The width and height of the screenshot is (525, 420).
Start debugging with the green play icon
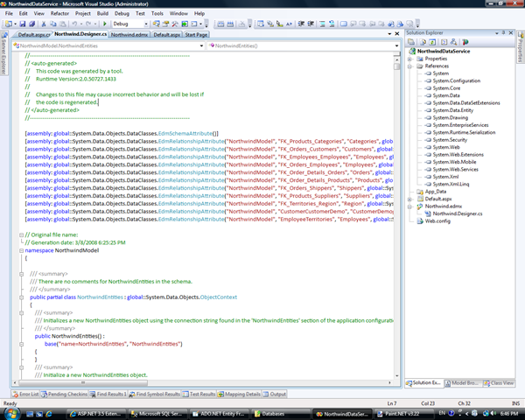tap(105, 24)
